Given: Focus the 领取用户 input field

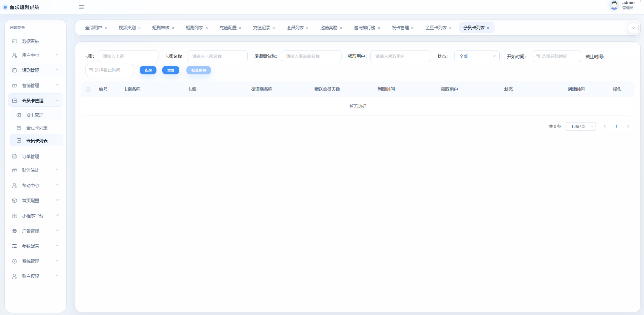Looking at the screenshot, I should [x=401, y=56].
